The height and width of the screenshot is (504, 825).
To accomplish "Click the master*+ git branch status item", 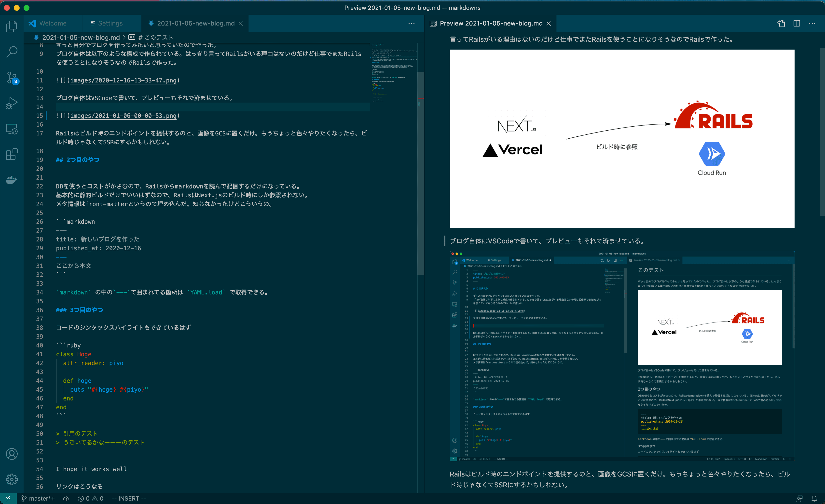I will pos(38,498).
